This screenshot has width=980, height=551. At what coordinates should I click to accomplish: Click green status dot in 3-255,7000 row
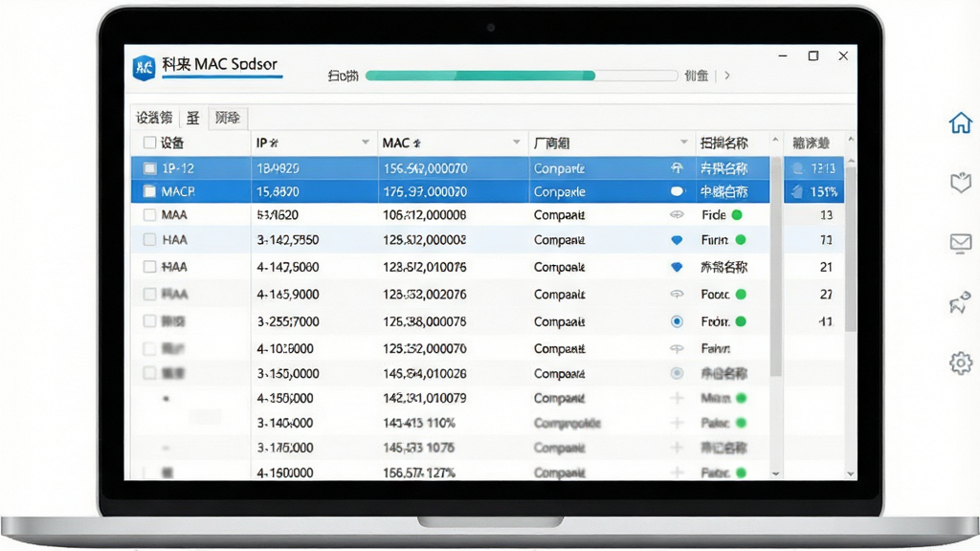(x=741, y=321)
